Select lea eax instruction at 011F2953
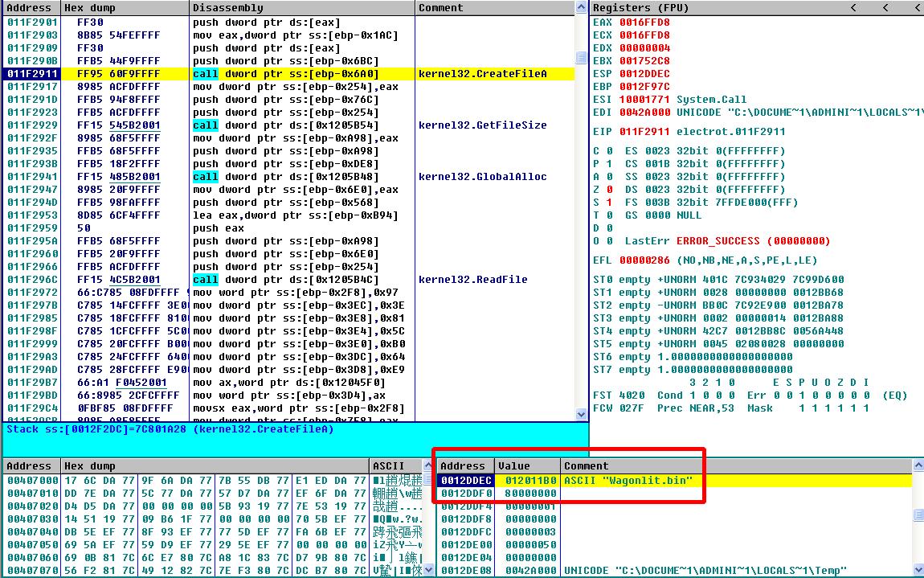This screenshot has width=924, height=578. point(288,215)
